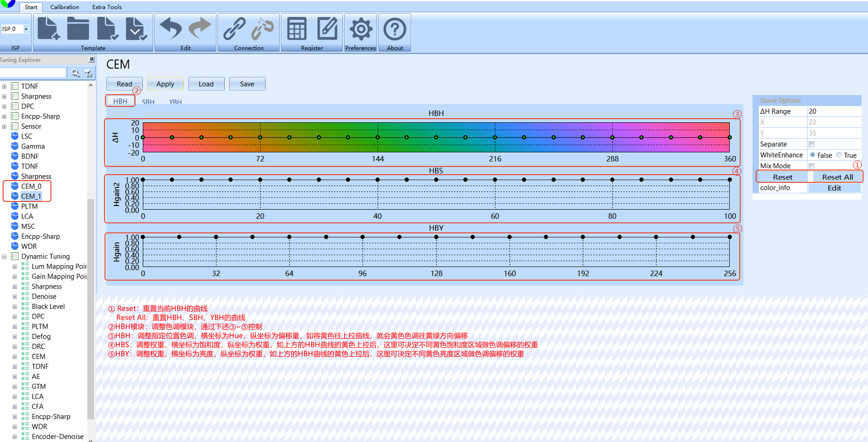Open the Register calculator grid icon
This screenshot has height=442, width=868.
tap(297, 29)
